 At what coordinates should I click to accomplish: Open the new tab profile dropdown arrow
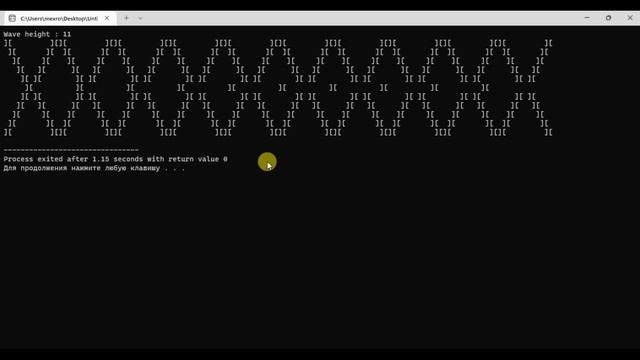pyautogui.click(x=140, y=18)
